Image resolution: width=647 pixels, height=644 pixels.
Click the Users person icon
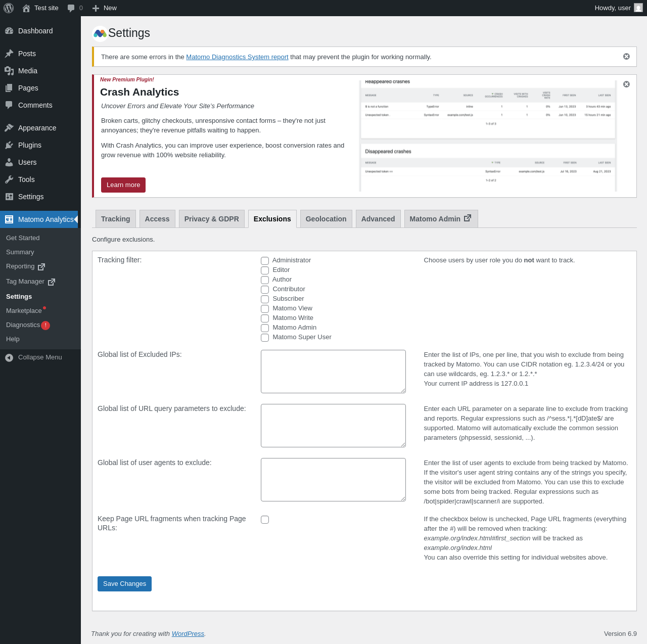[9, 162]
